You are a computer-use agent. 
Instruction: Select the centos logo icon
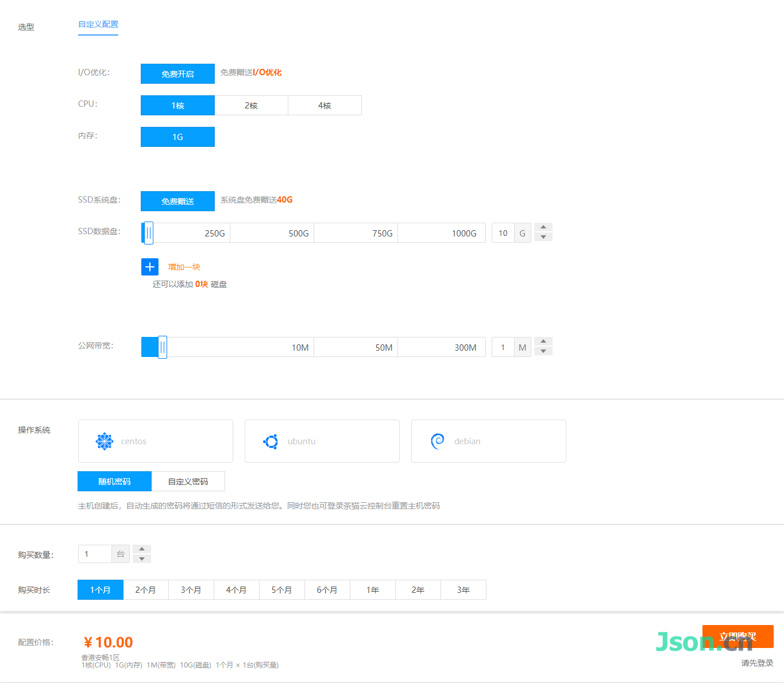[x=105, y=441]
